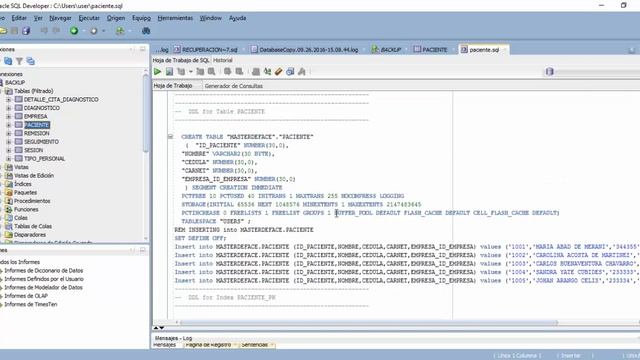Collapse the CREATE TABLE code fold marker

click(x=171, y=136)
